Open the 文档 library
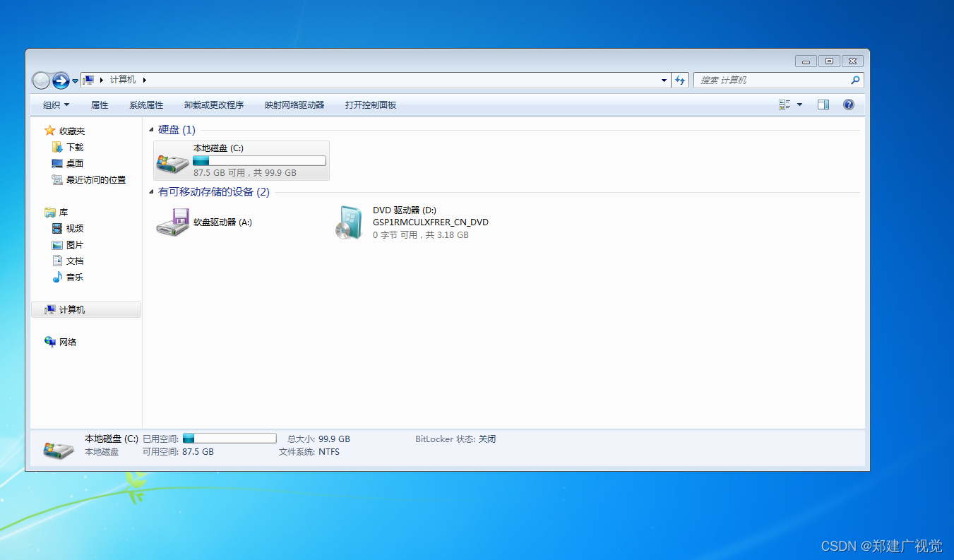The height and width of the screenshot is (560, 954). coord(75,261)
